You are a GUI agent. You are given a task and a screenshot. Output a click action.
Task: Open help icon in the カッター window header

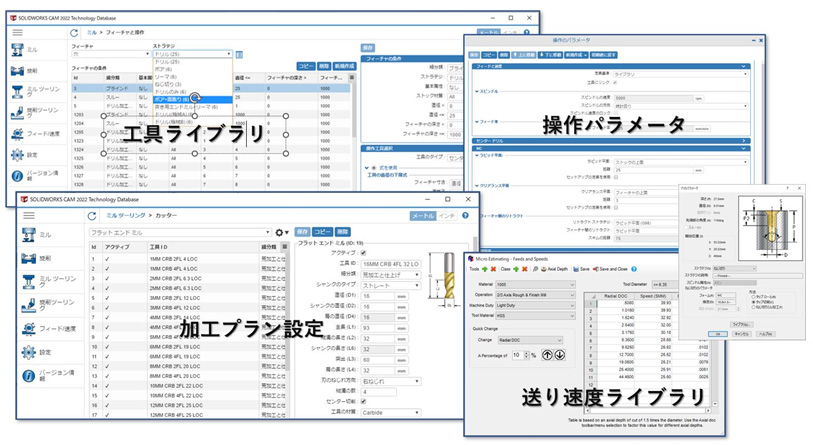pyautogui.click(x=465, y=216)
